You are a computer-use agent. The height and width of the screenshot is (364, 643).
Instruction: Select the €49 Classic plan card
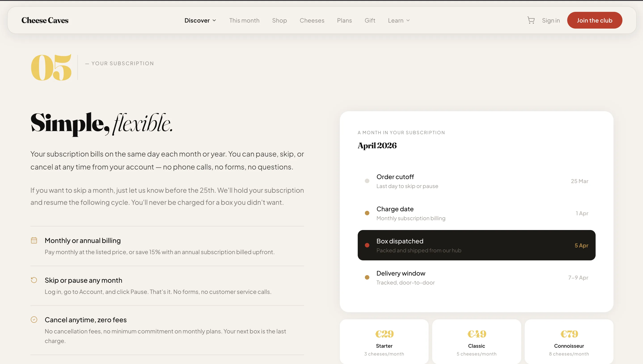click(x=476, y=341)
